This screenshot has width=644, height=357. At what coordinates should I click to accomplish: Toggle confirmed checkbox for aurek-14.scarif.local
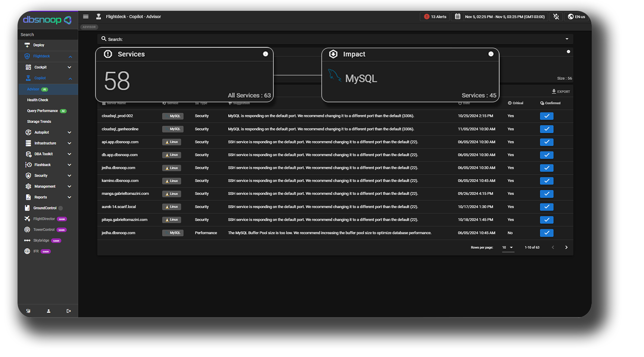547,207
